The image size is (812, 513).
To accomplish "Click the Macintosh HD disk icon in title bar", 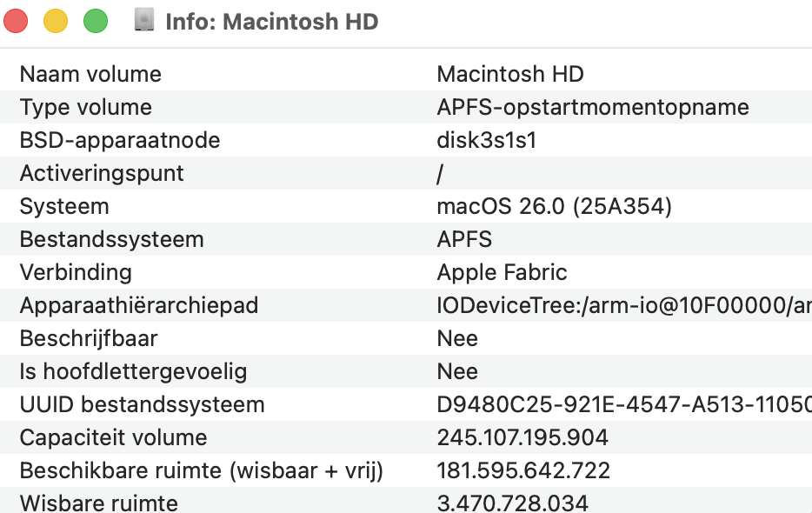I will 144,21.
